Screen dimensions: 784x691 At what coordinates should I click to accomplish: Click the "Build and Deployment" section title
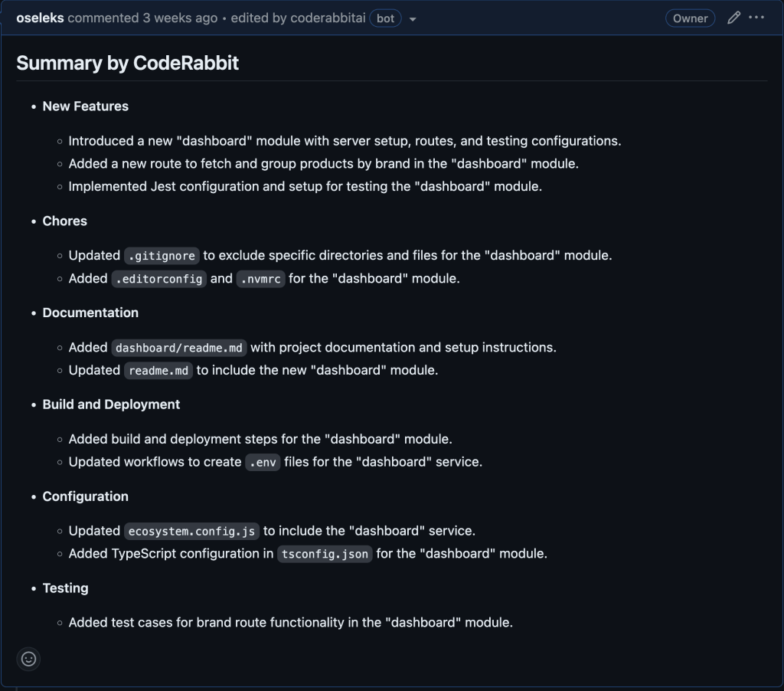pyautogui.click(x=111, y=404)
